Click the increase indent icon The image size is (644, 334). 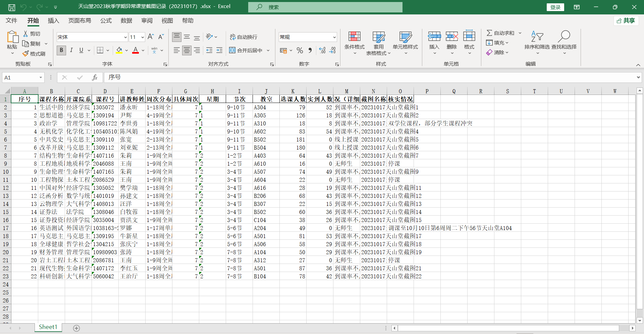pos(219,50)
